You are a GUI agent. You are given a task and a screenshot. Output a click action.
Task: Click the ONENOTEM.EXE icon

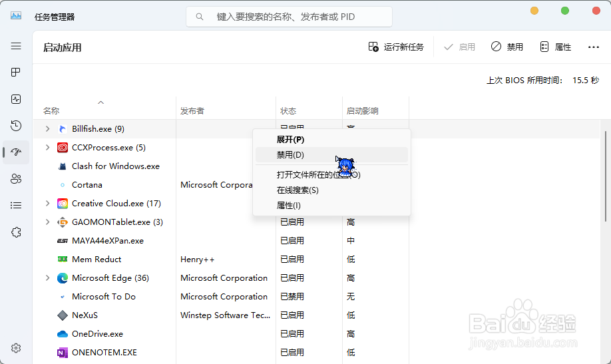pyautogui.click(x=63, y=353)
